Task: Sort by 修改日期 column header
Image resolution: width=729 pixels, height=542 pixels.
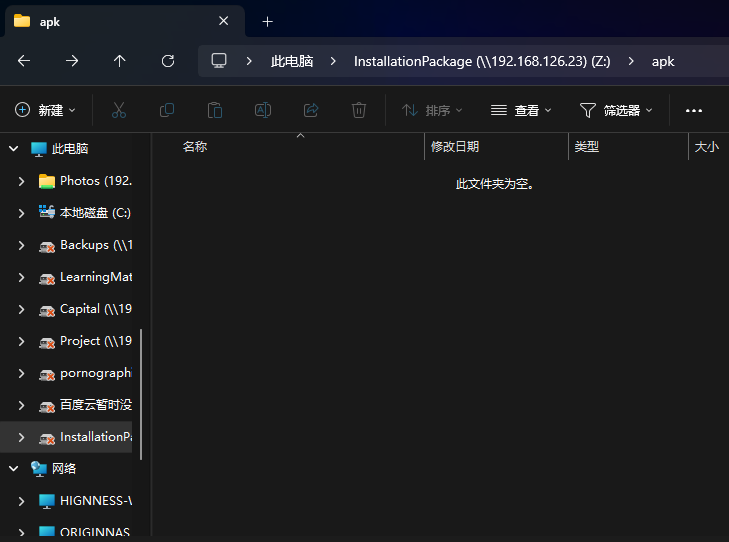Action: [x=455, y=146]
